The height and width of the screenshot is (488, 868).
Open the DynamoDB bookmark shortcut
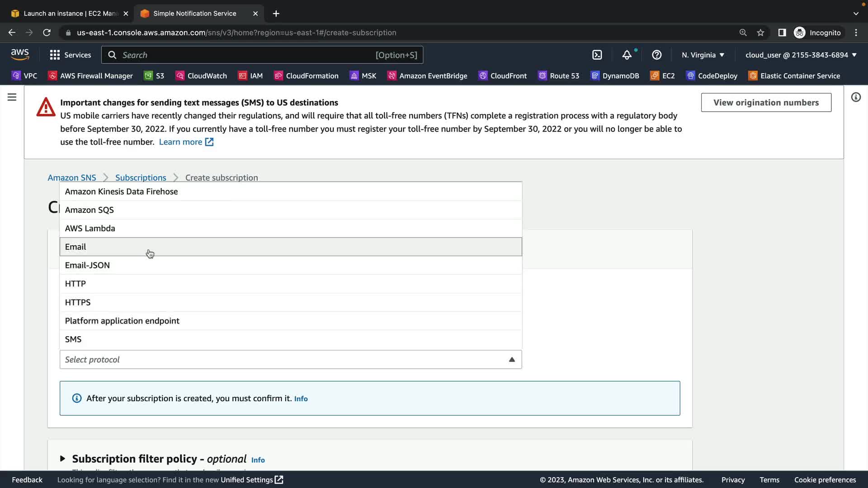[615, 76]
